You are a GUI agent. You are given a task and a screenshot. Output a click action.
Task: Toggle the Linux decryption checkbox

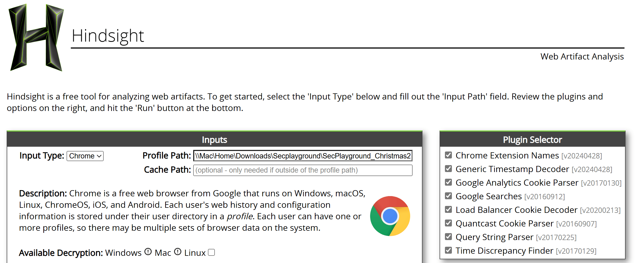click(x=211, y=252)
